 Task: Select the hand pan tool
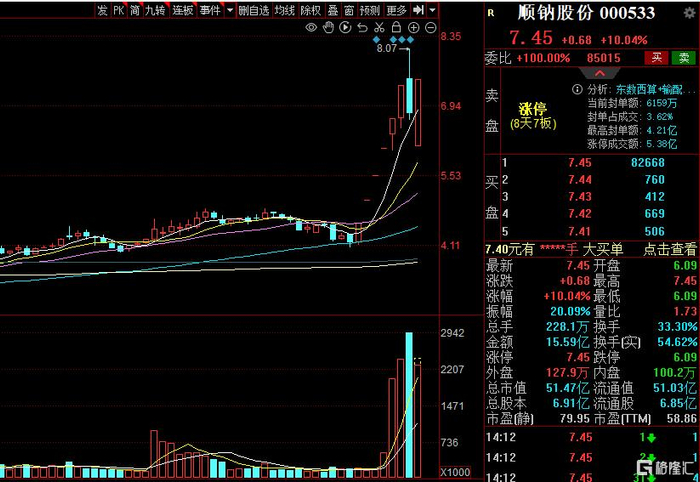[x=329, y=27]
